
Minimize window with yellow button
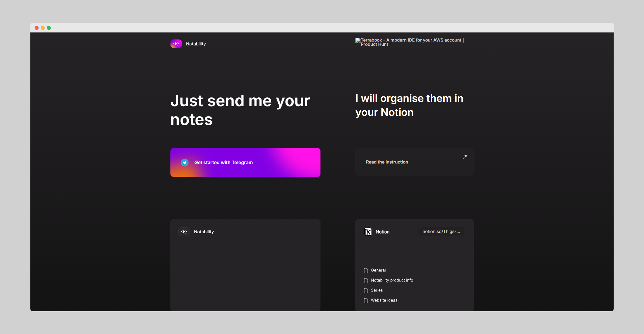point(43,28)
